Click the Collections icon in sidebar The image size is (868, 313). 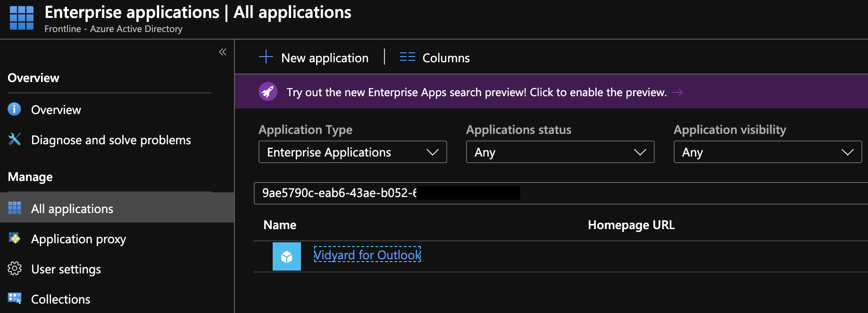point(15,298)
